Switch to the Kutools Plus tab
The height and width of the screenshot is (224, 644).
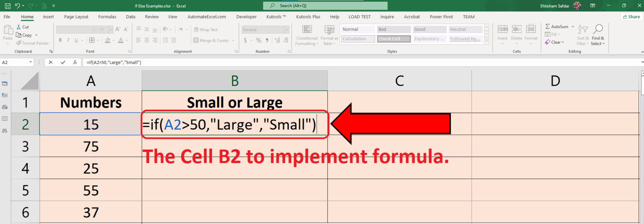(x=308, y=17)
